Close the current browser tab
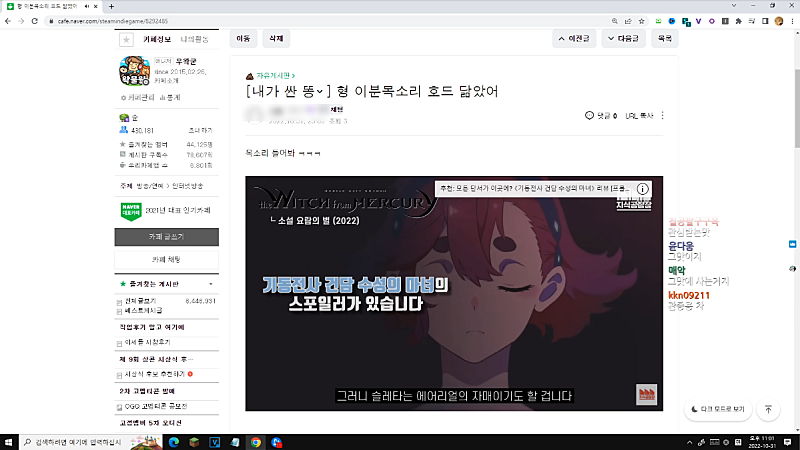Screen dimensions: 800x450 (x=95, y=6)
